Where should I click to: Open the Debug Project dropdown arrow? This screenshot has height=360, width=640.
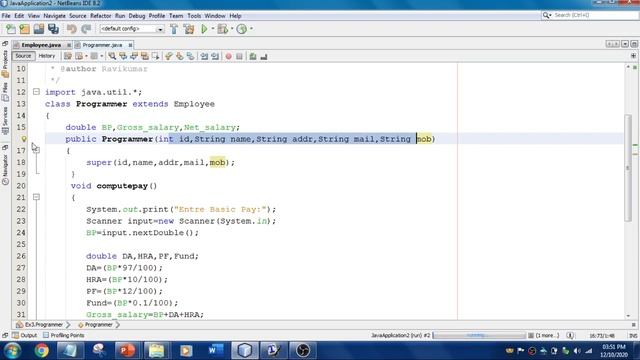click(x=232, y=29)
